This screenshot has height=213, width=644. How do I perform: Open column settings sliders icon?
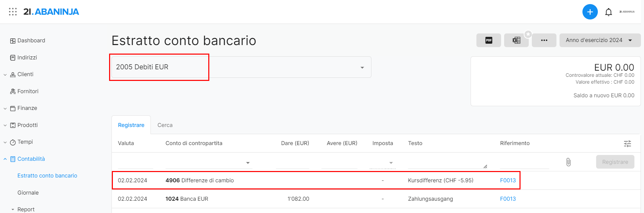628,144
